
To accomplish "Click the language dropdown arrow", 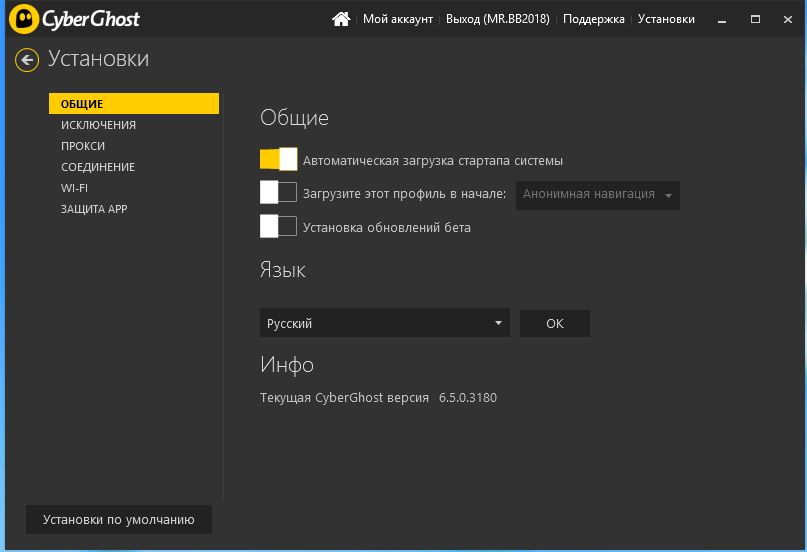I will click(x=498, y=323).
